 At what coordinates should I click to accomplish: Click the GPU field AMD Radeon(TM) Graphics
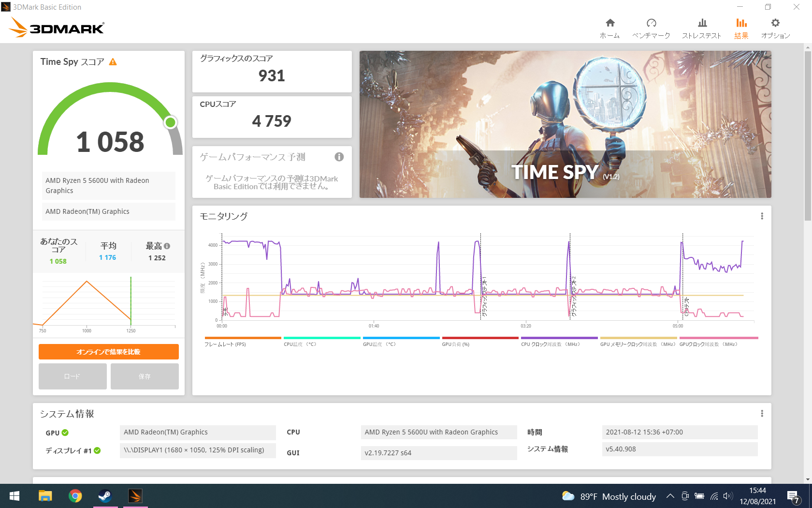198,432
